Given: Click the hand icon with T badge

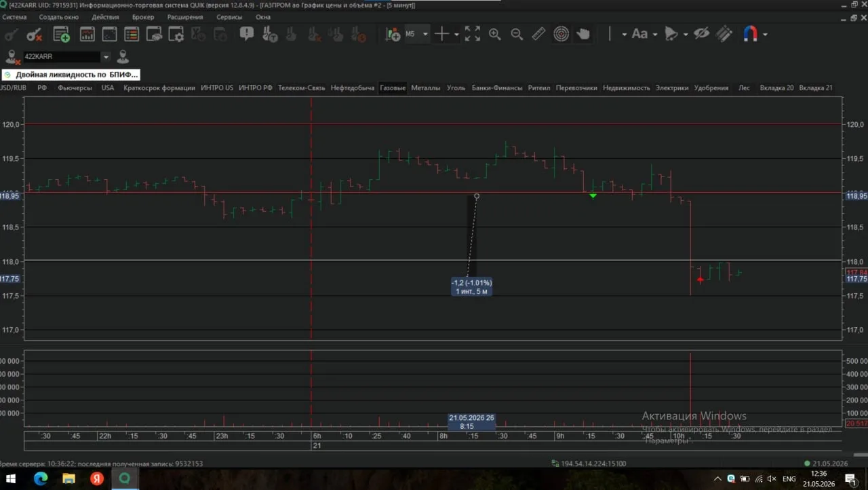Looking at the screenshot, I should pos(269,34).
